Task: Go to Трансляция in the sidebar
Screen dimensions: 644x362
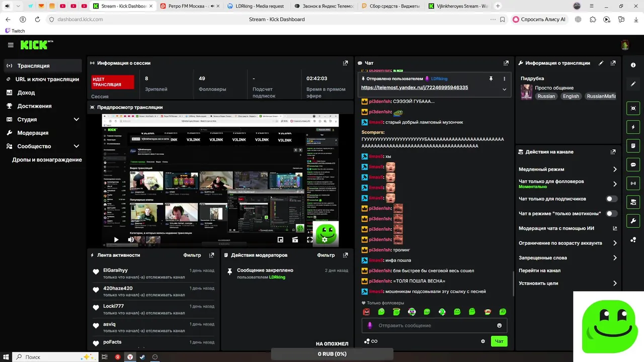Action: coord(43,66)
